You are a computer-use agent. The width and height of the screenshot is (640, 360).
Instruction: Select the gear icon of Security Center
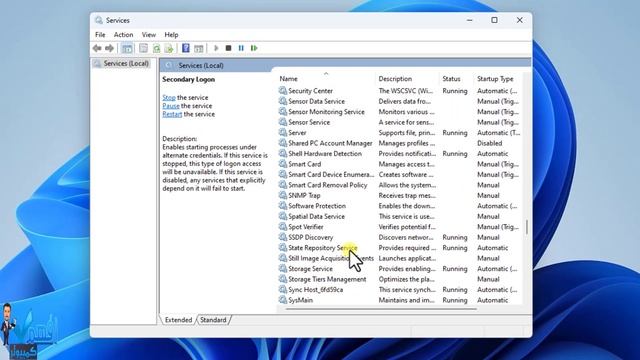[x=282, y=91]
